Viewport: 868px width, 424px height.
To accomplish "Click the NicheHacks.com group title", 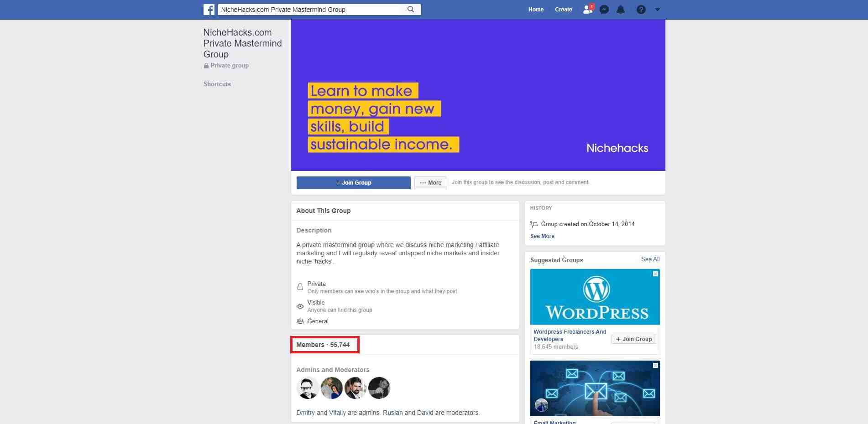I will pos(242,43).
